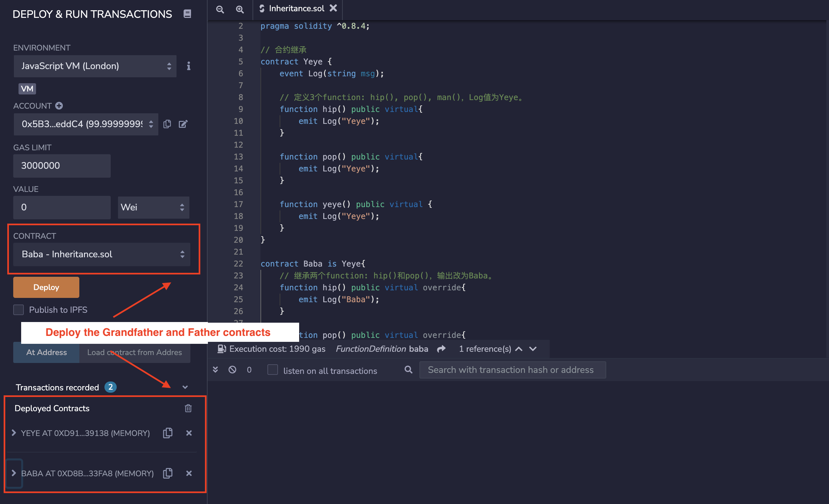829x504 pixels.
Task: Click the terminal search magnifier icon
Action: pyautogui.click(x=408, y=370)
